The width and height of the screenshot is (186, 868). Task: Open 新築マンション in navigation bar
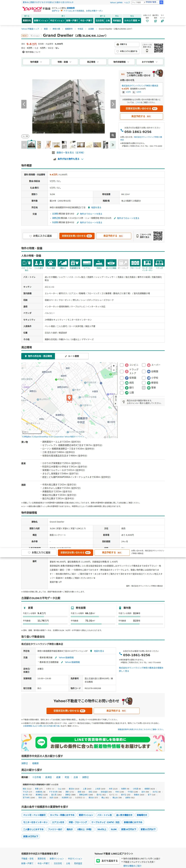(41, 21)
